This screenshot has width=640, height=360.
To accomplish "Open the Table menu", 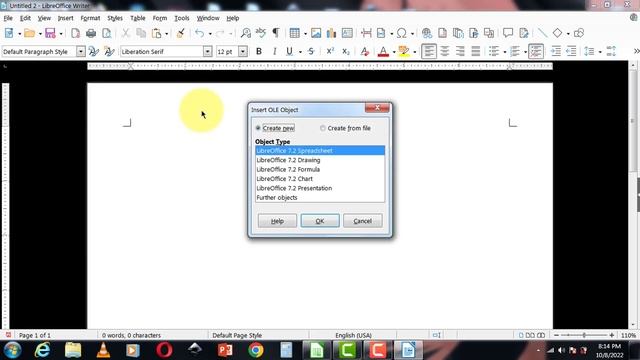I will pos(138,18).
